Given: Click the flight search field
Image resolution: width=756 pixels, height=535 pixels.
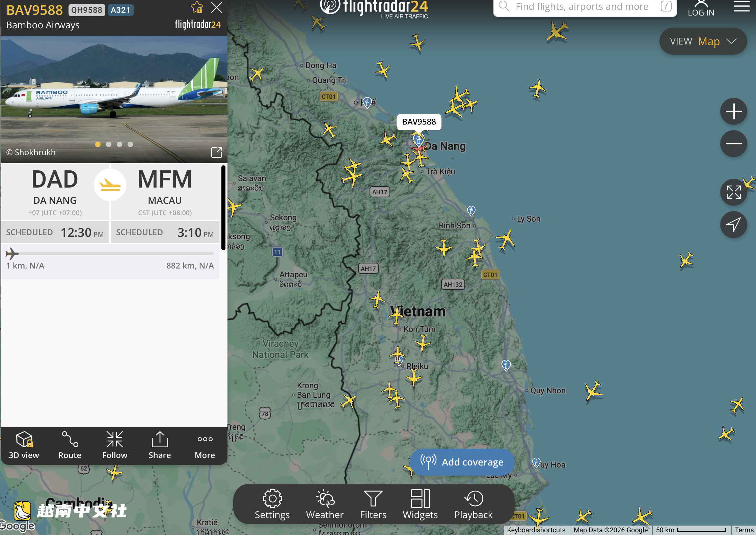Looking at the screenshot, I should click(585, 7).
